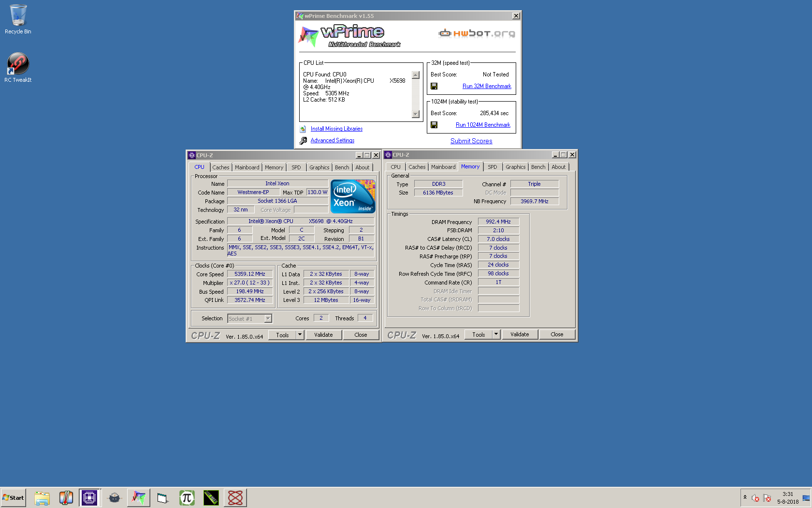Screen dimensions: 812x508
Task: Switch to Caches tab in right CPU-Z
Action: click(417, 167)
